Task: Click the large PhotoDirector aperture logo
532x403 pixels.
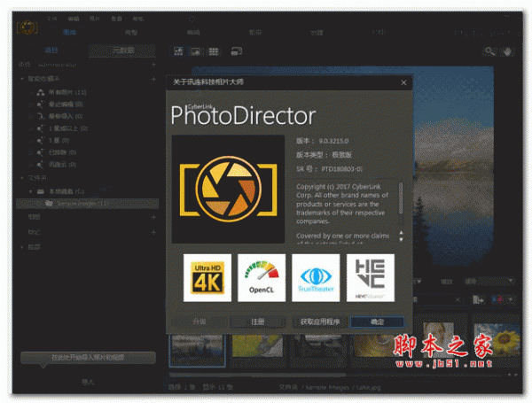Action: click(228, 189)
